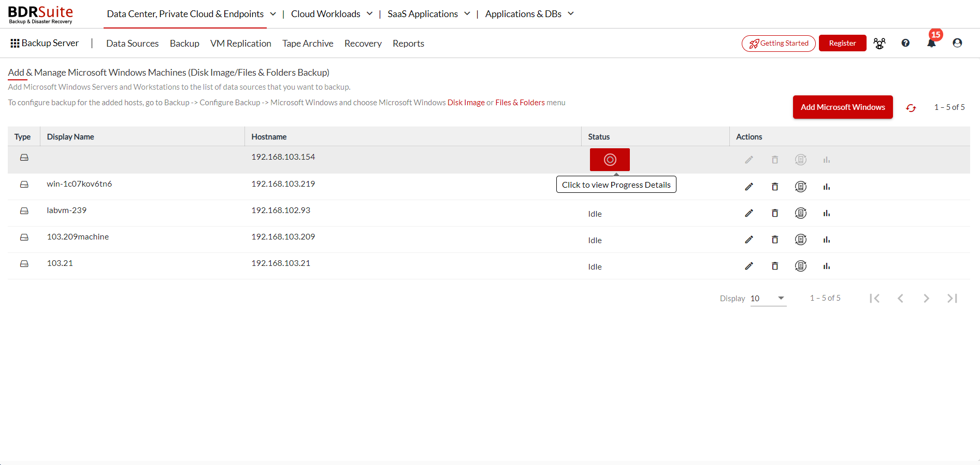The height and width of the screenshot is (465, 980).
Task: Go to the previous page of results
Action: pos(901,298)
